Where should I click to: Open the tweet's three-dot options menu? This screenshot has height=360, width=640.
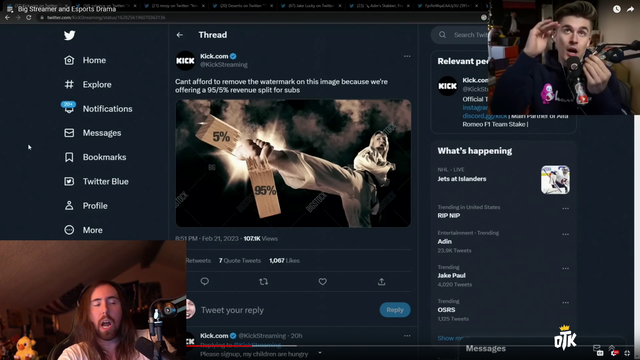click(407, 56)
